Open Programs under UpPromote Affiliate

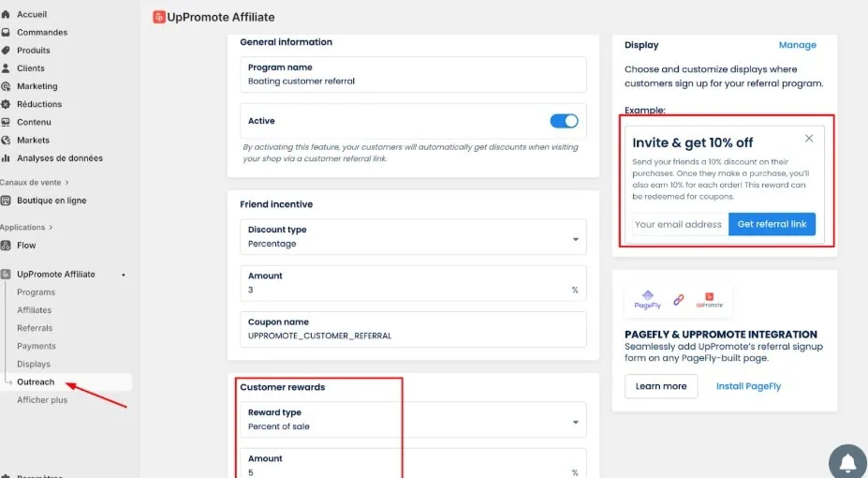click(x=36, y=292)
